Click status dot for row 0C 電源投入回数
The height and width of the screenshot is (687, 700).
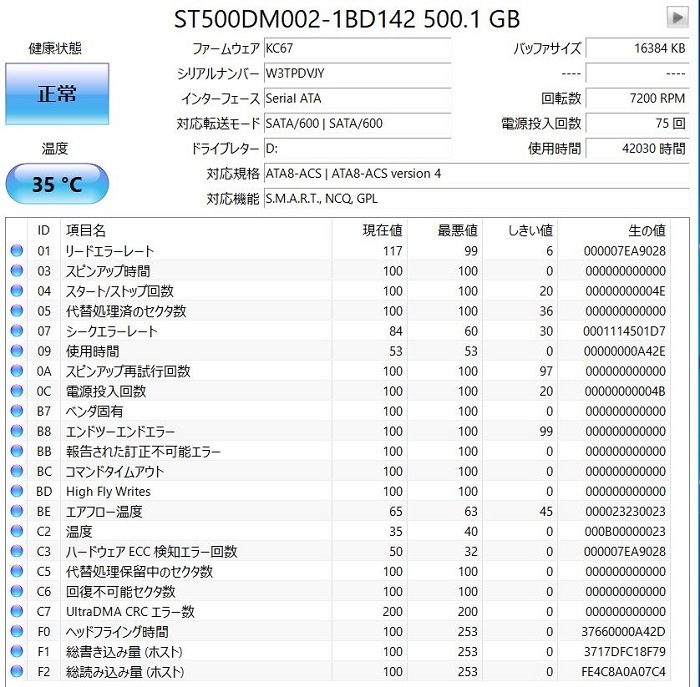click(17, 391)
